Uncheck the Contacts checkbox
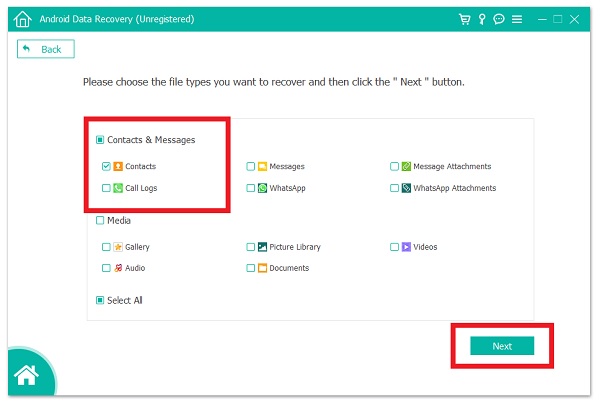 [x=106, y=166]
